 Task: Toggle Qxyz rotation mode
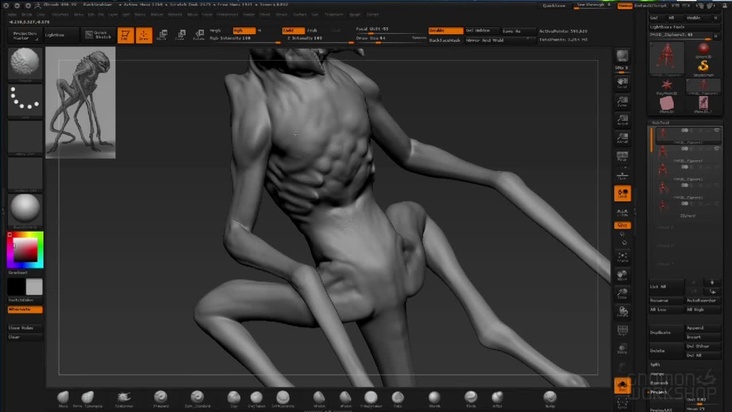tap(622, 225)
